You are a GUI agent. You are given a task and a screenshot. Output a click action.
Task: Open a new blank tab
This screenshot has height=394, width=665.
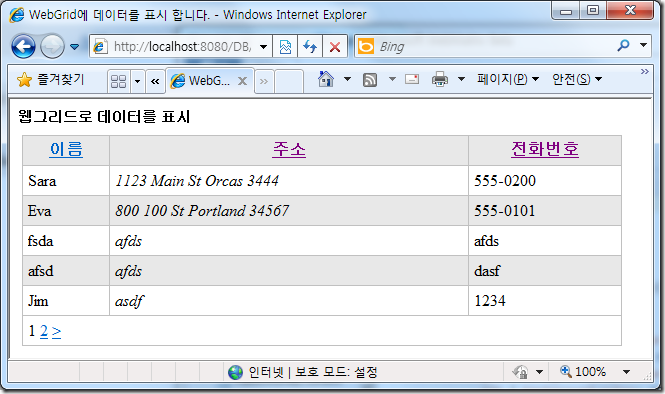pos(288,81)
